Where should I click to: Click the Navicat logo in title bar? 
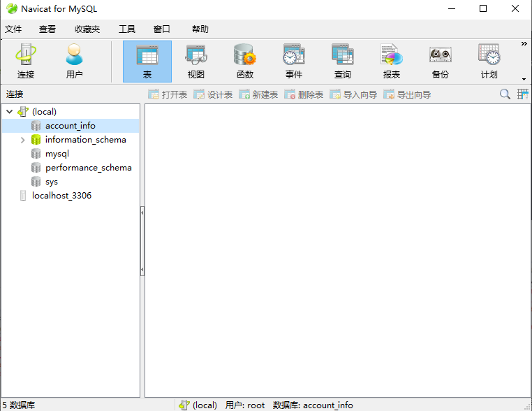pos(12,8)
